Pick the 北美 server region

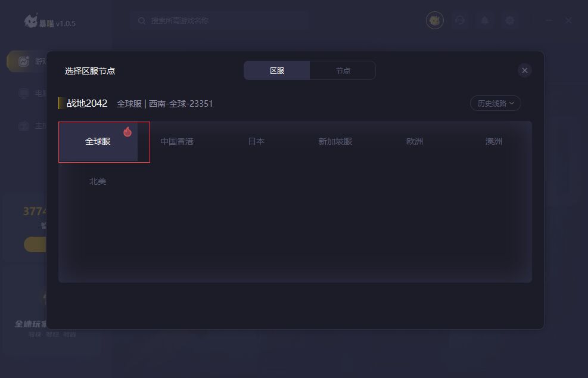tap(98, 181)
